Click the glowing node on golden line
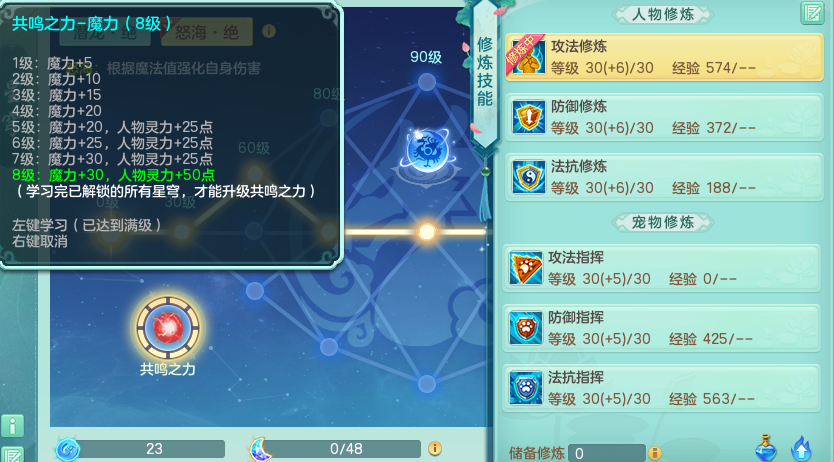The height and width of the screenshot is (462, 834). (427, 232)
